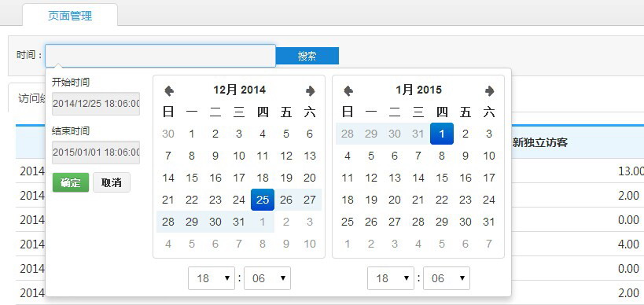This screenshot has width=644, height=305.
Task: Select January 1 highlighted end date
Action: click(x=441, y=134)
